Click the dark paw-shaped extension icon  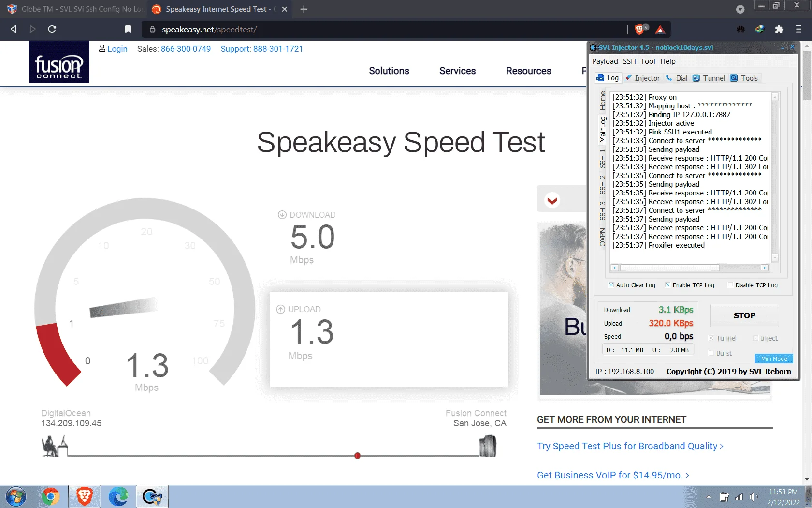[741, 29]
